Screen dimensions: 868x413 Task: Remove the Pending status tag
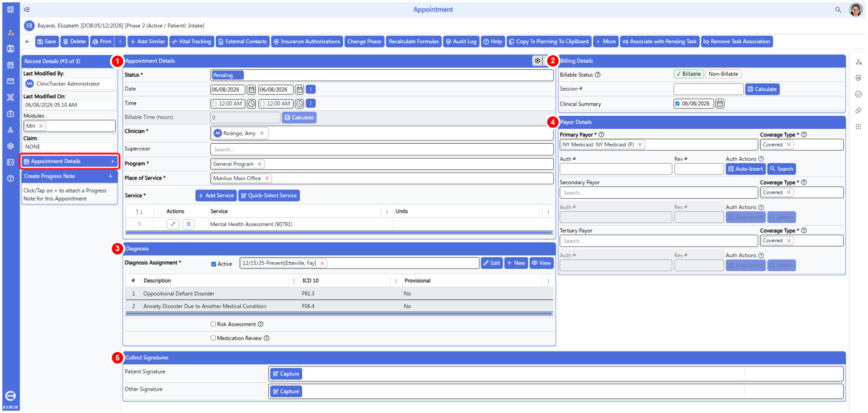coord(239,75)
